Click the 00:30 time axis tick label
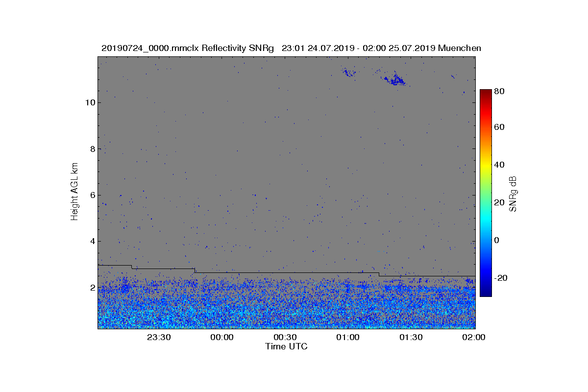Image resolution: width=588 pixels, height=392 pixels. [x=285, y=337]
